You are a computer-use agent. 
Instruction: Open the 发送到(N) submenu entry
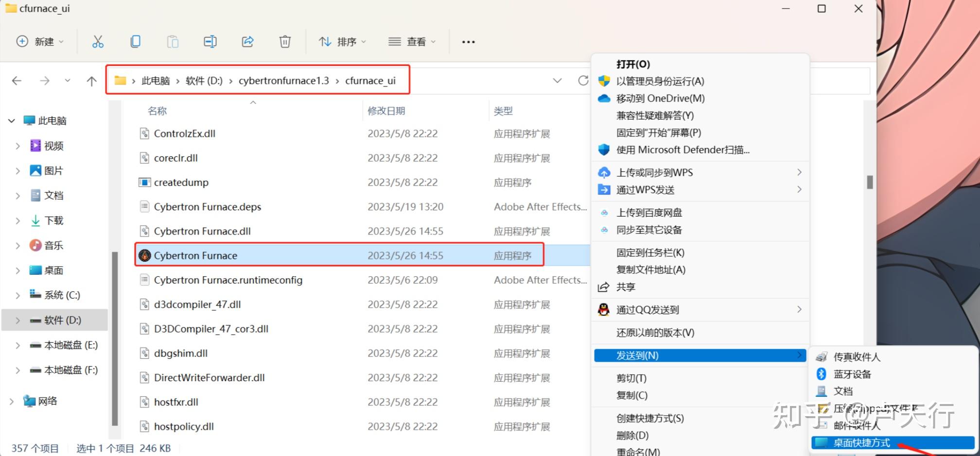(x=700, y=355)
